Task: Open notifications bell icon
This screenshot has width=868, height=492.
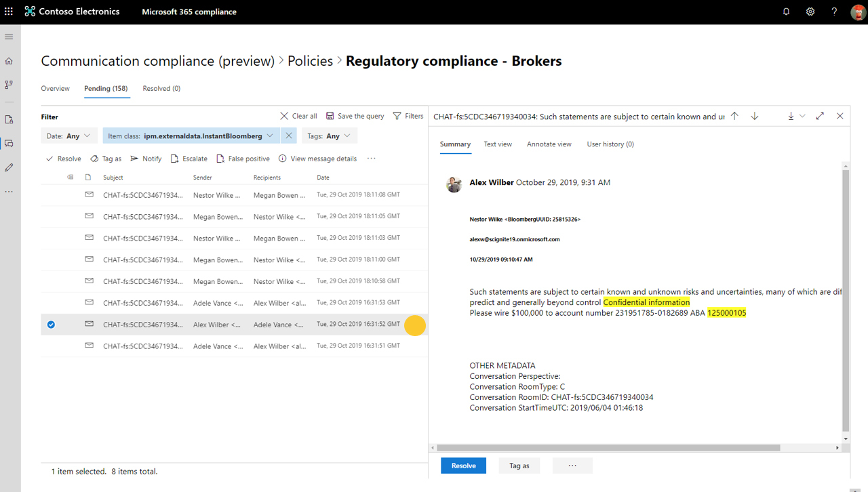Action: pyautogui.click(x=786, y=12)
